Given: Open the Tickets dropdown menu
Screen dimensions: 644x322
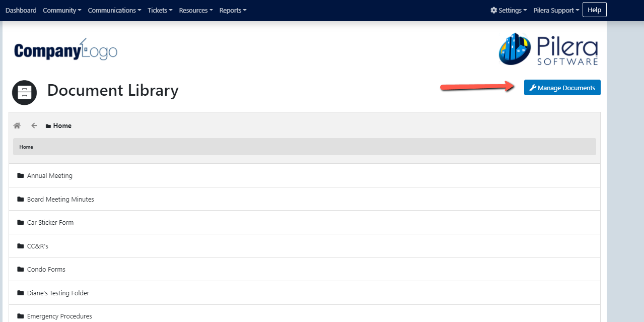Looking at the screenshot, I should click(x=160, y=10).
